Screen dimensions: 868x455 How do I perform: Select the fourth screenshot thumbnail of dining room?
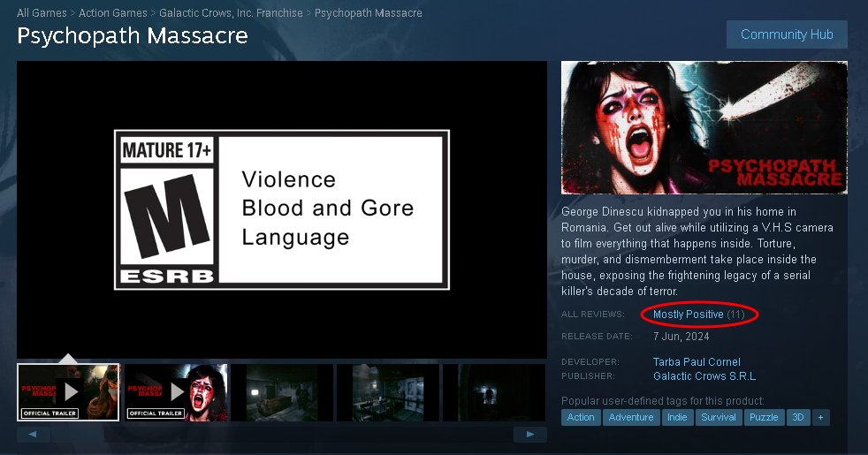pos(388,392)
